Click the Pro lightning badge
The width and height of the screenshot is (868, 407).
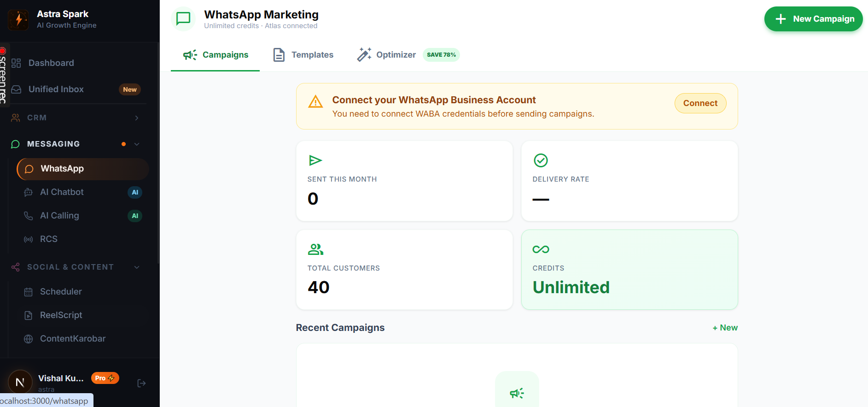[x=105, y=378]
